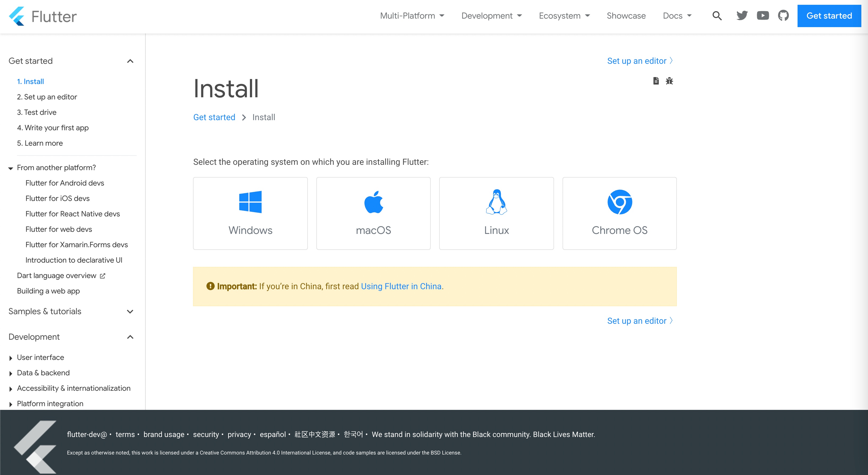The width and height of the screenshot is (868, 475).
Task: Collapse the Get started sidebar section
Action: pyautogui.click(x=130, y=61)
